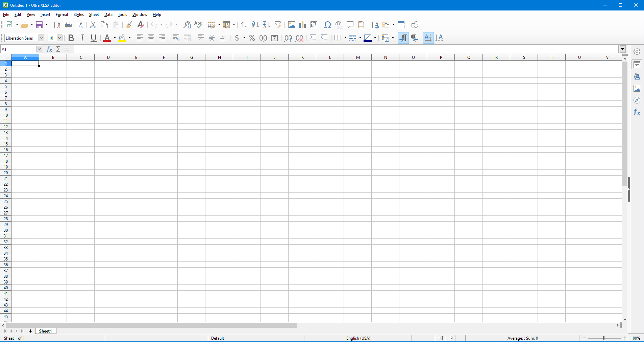Select the Sheet1 tab
The width and height of the screenshot is (644, 342).
point(46,331)
